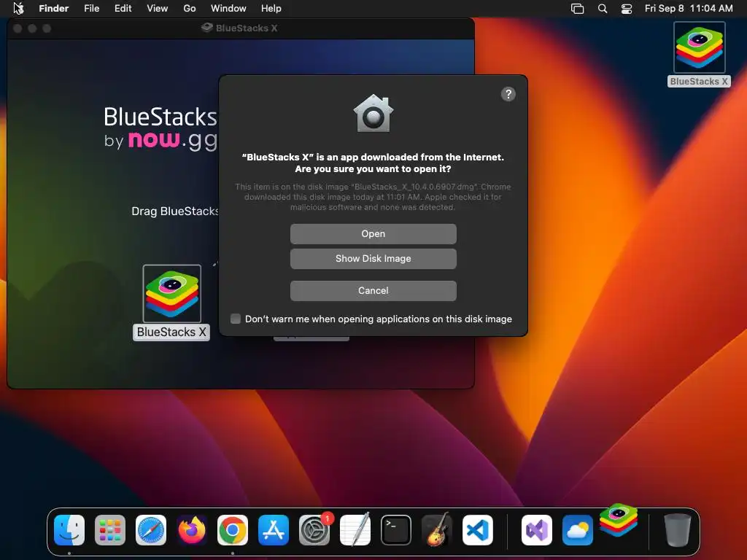747x560 pixels.
Task: Launch Terminal from the Dock
Action: (396, 530)
